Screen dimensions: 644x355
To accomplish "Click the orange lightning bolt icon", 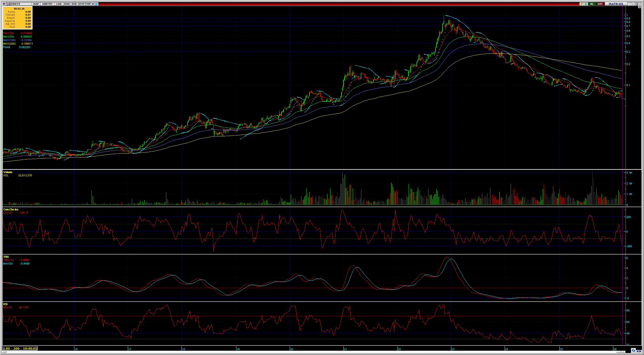I will tap(582, 4).
